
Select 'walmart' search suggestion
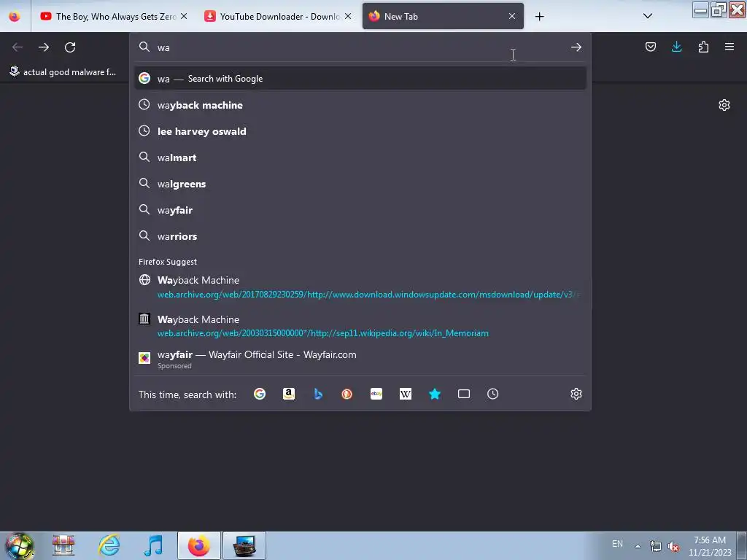(x=360, y=157)
